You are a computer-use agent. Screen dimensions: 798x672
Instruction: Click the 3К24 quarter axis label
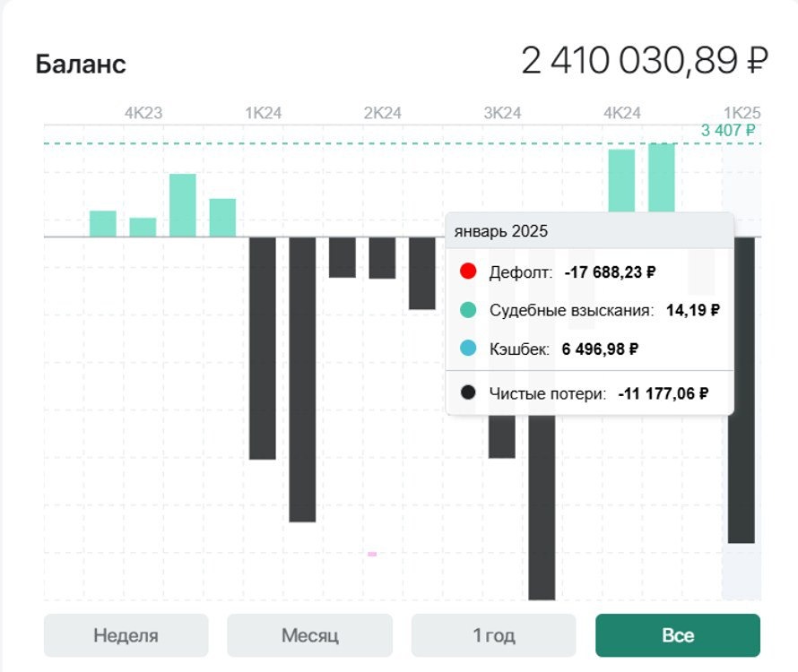point(502,113)
